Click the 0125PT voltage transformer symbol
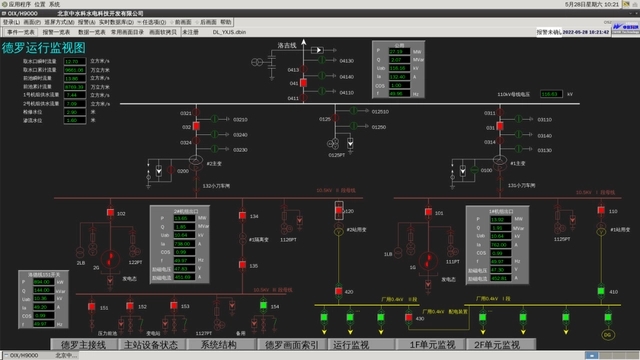This screenshot has width=640, height=360. click(333, 144)
